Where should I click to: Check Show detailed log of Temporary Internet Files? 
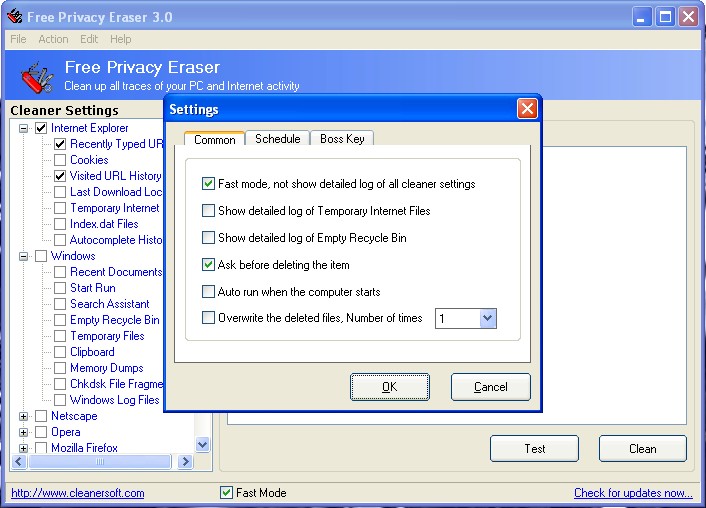click(x=208, y=211)
